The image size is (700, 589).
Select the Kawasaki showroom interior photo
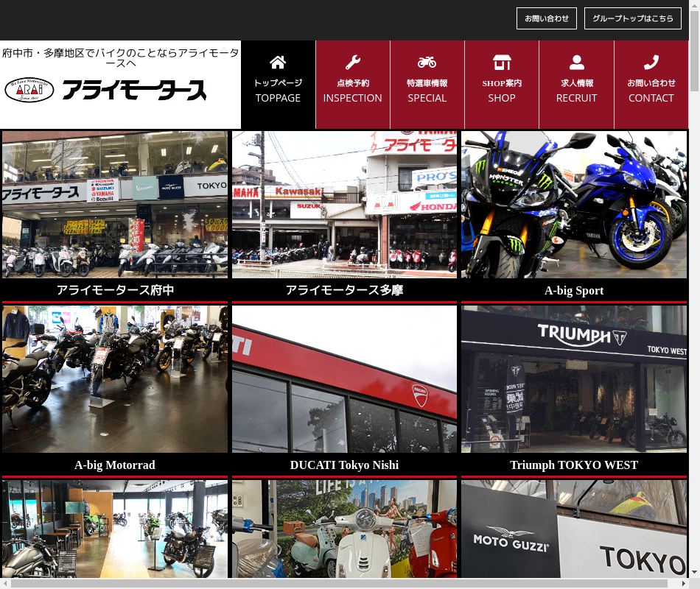tap(115, 529)
